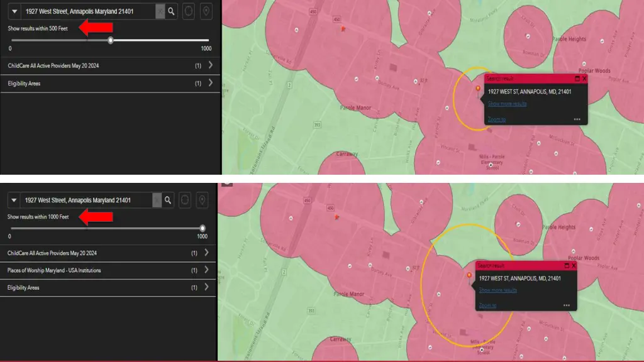
Task: Expand ChildCare All Active Providers chevron, 1000 Feet panel
Action: (206, 253)
